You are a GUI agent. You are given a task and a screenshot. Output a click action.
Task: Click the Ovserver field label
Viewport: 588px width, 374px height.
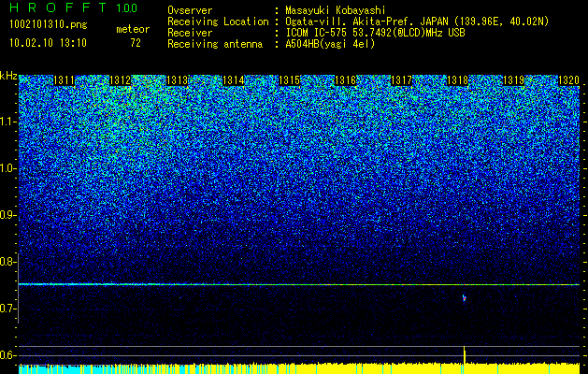click(190, 10)
